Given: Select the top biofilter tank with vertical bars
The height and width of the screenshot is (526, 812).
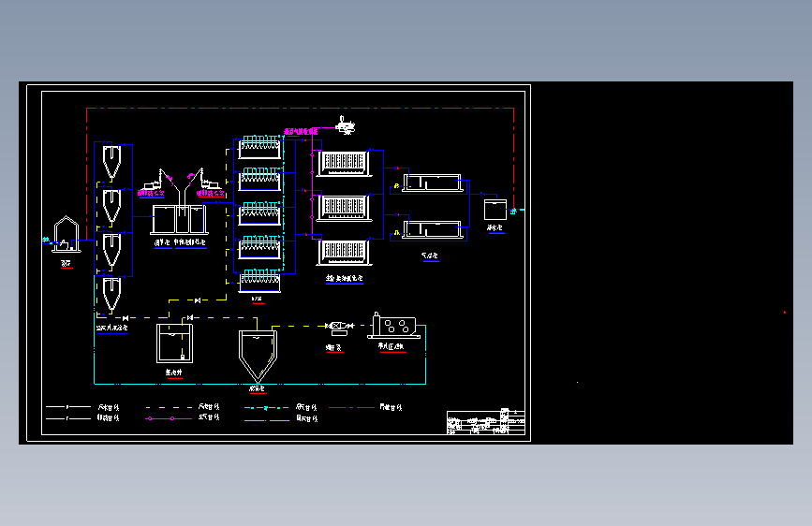Looking at the screenshot, I should (x=344, y=163).
